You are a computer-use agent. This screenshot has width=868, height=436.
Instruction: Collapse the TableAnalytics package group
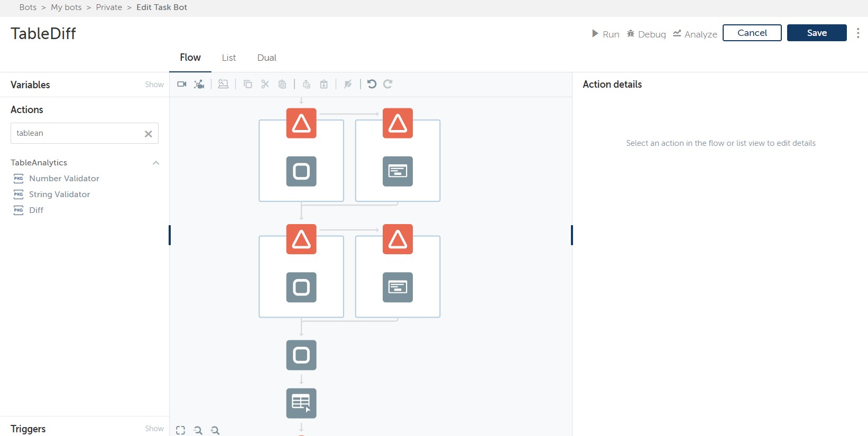pyautogui.click(x=156, y=163)
